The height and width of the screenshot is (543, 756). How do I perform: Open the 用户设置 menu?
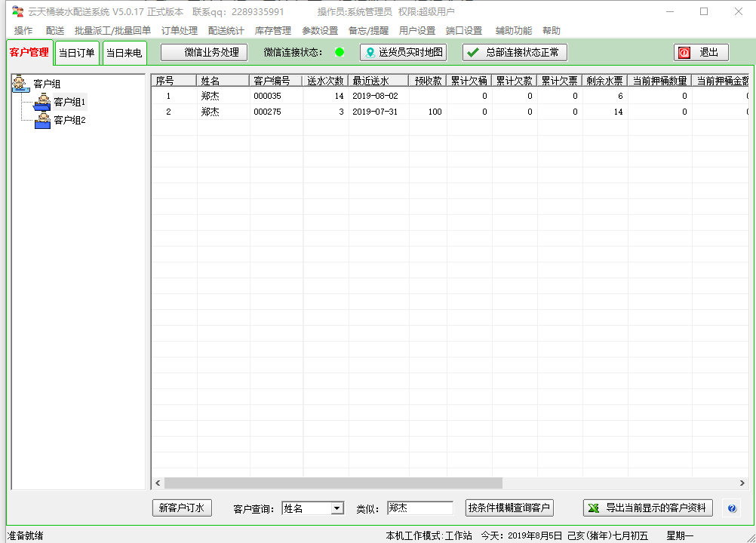pos(417,30)
